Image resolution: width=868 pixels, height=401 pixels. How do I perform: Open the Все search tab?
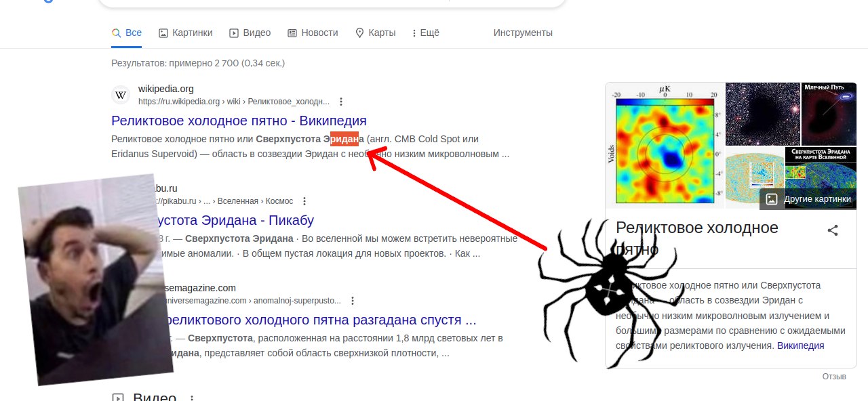coord(126,33)
